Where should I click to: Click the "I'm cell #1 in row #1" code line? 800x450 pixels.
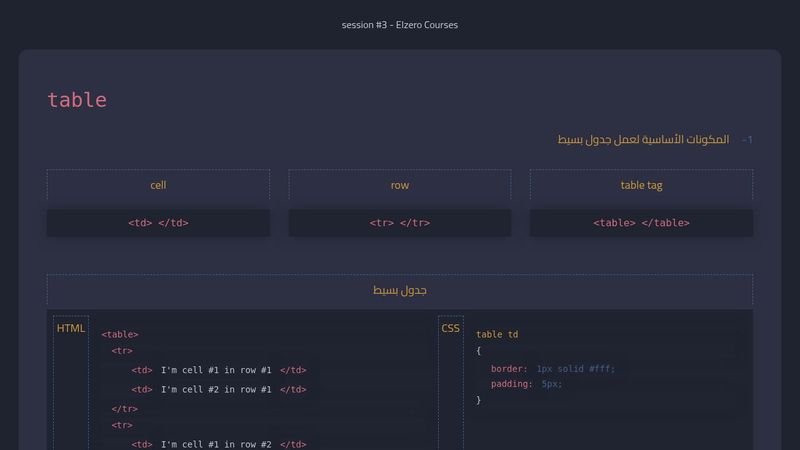point(218,370)
